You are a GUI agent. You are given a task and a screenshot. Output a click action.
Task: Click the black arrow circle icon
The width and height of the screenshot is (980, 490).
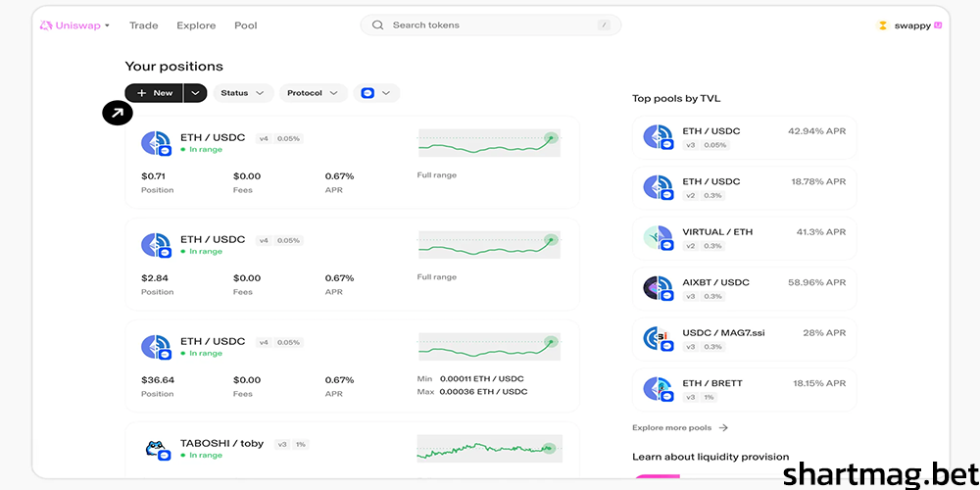pyautogui.click(x=117, y=114)
